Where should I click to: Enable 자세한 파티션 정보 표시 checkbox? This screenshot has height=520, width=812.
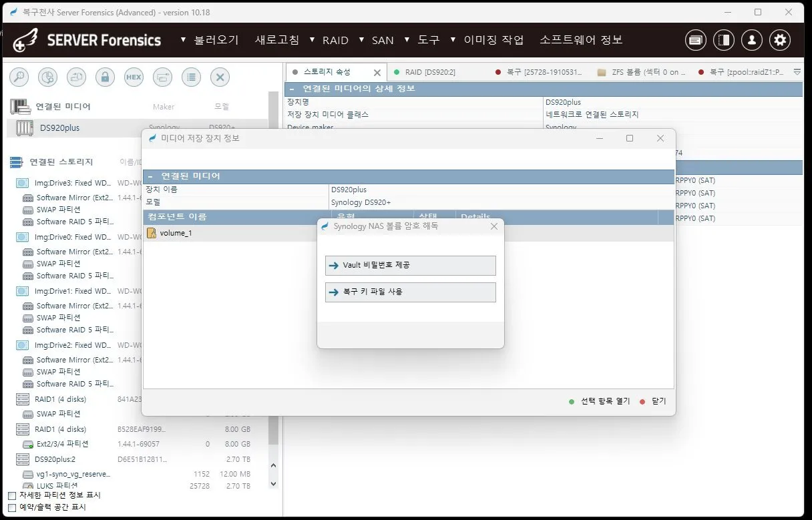[x=11, y=496]
